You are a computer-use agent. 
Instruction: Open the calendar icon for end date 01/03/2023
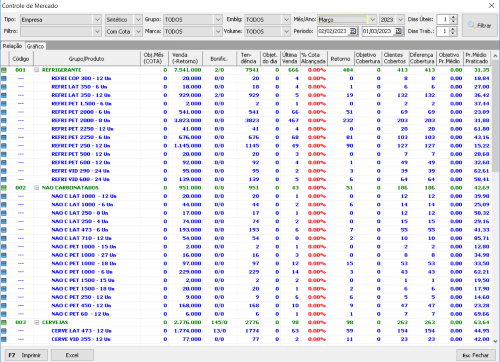(398, 31)
